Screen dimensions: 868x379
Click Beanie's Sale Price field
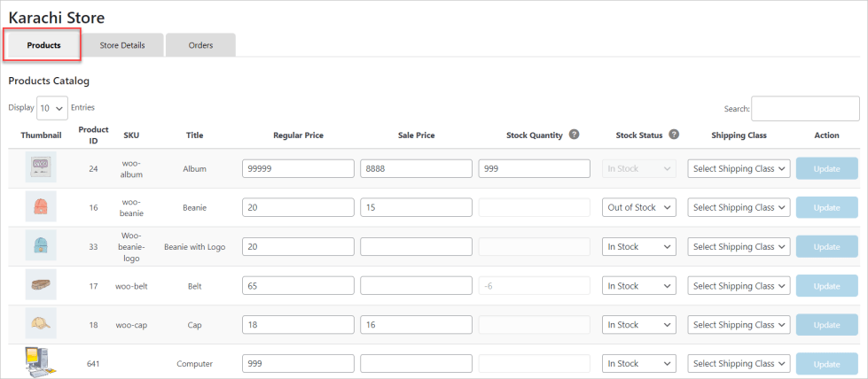416,207
